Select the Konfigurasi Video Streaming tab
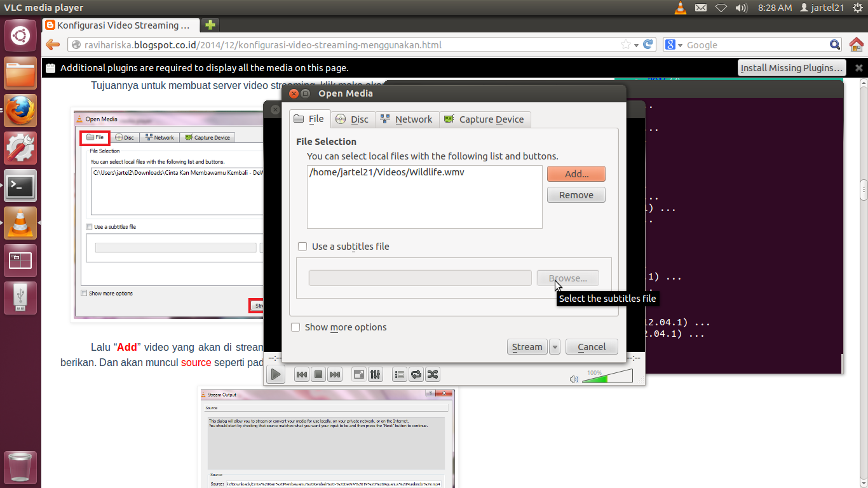 click(x=121, y=25)
